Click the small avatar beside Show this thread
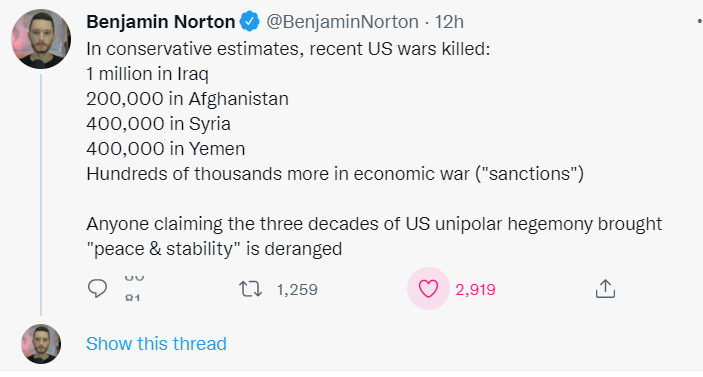Image resolution: width=703 pixels, height=377 pixels. 41,344
